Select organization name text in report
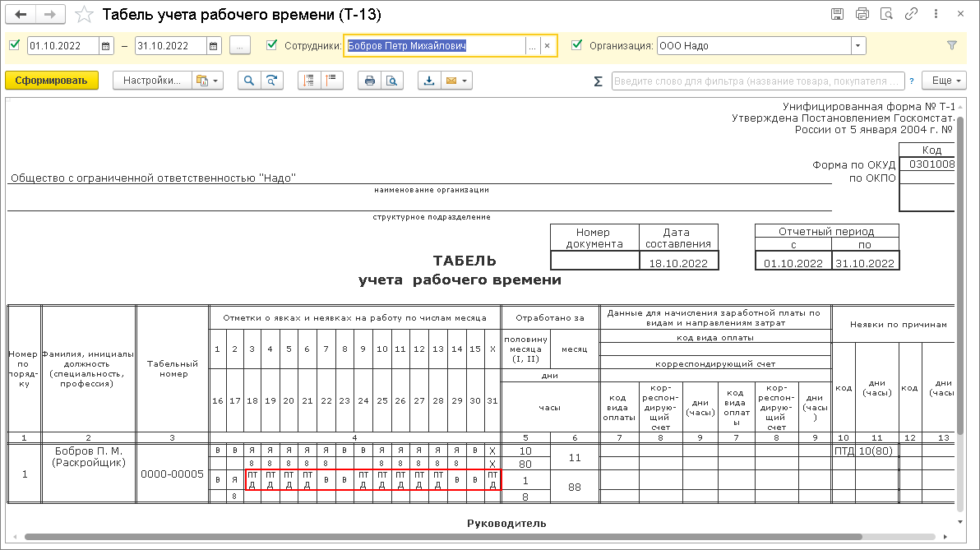This screenshot has width=980, height=550. 153,178
